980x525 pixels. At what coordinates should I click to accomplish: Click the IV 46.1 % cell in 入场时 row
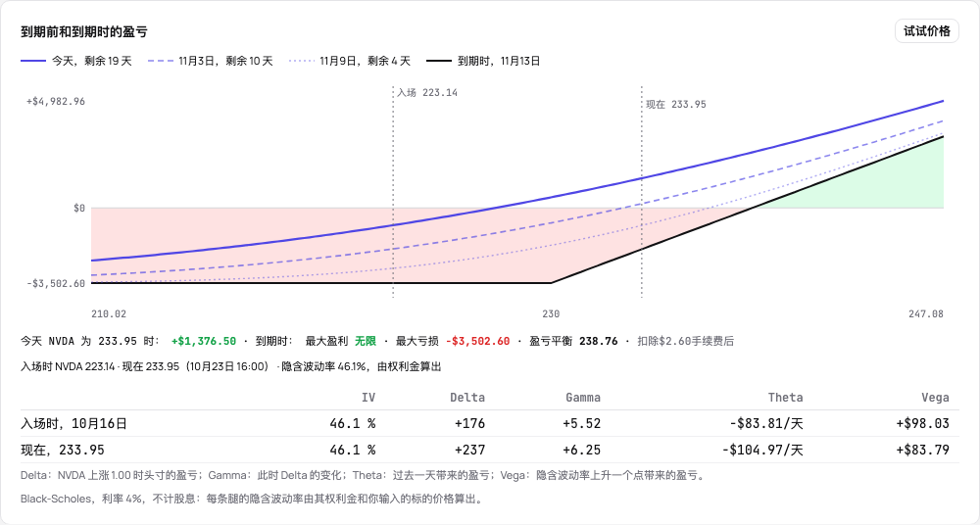[353, 424]
